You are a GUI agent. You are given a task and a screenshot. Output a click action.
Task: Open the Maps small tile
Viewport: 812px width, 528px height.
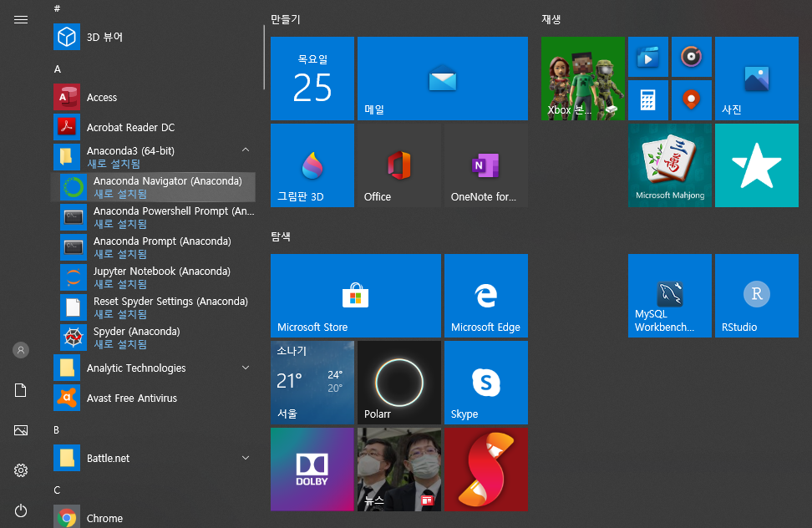coord(692,100)
